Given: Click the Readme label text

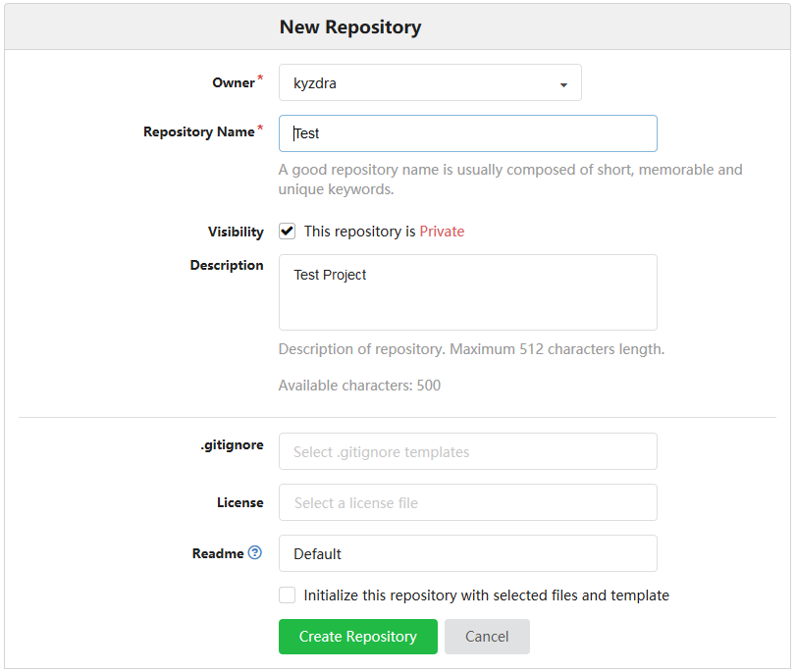Looking at the screenshot, I should tap(218, 553).
